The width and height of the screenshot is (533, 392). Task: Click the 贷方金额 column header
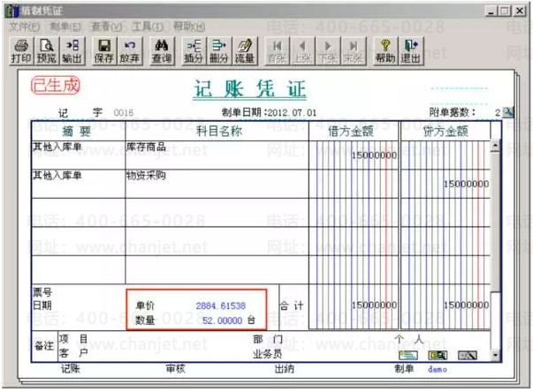[x=445, y=131]
